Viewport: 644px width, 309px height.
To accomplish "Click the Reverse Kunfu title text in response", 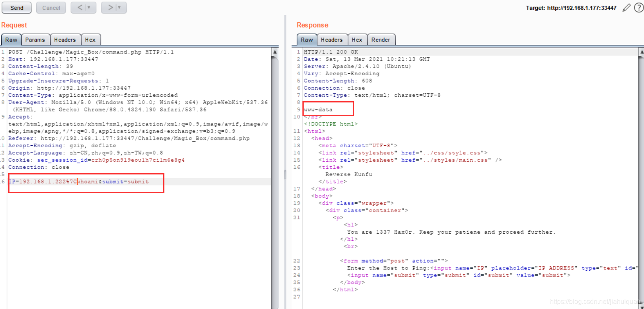I will (x=349, y=174).
